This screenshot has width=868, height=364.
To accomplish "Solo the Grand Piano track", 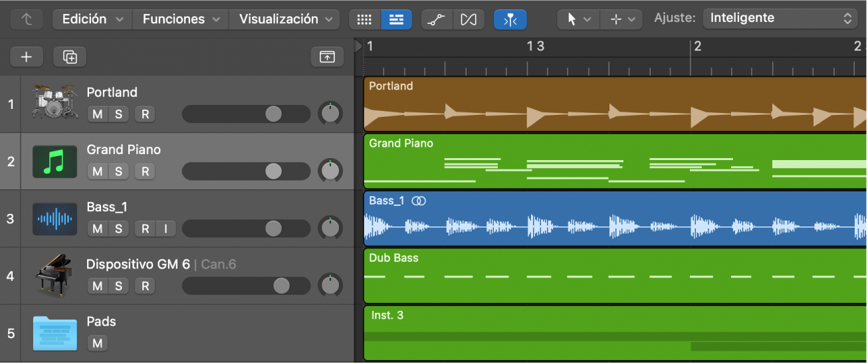I will 118,171.
